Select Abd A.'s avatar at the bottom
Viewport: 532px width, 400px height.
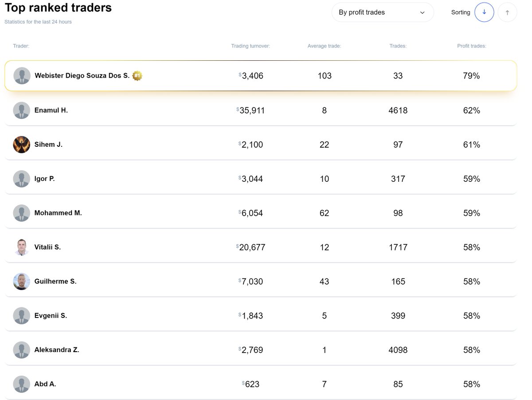[x=22, y=384]
